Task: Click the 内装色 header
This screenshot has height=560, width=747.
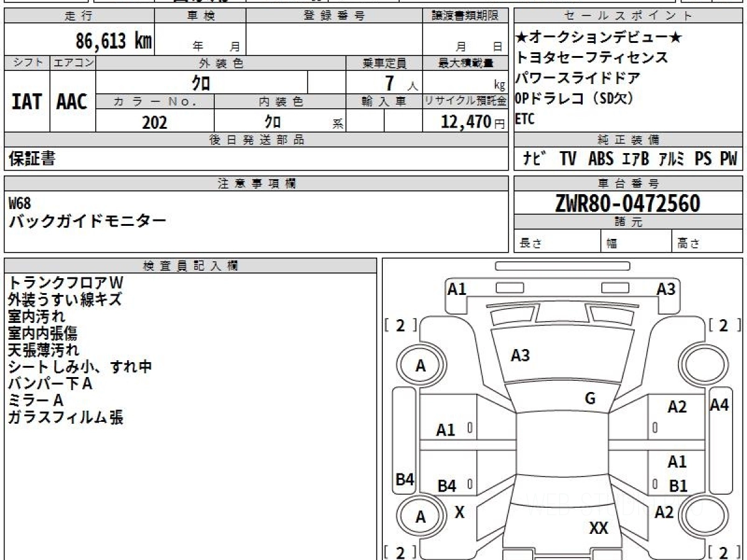Action: [x=280, y=101]
